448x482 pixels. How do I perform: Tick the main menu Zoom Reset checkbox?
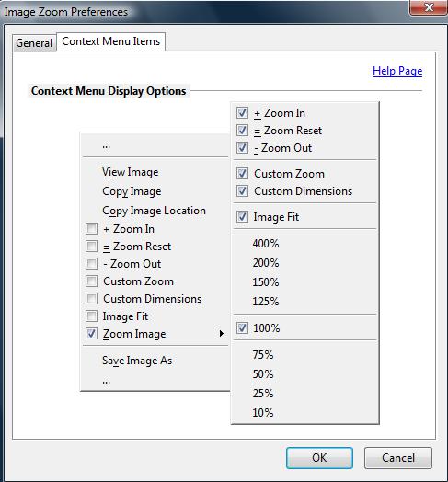(x=91, y=247)
